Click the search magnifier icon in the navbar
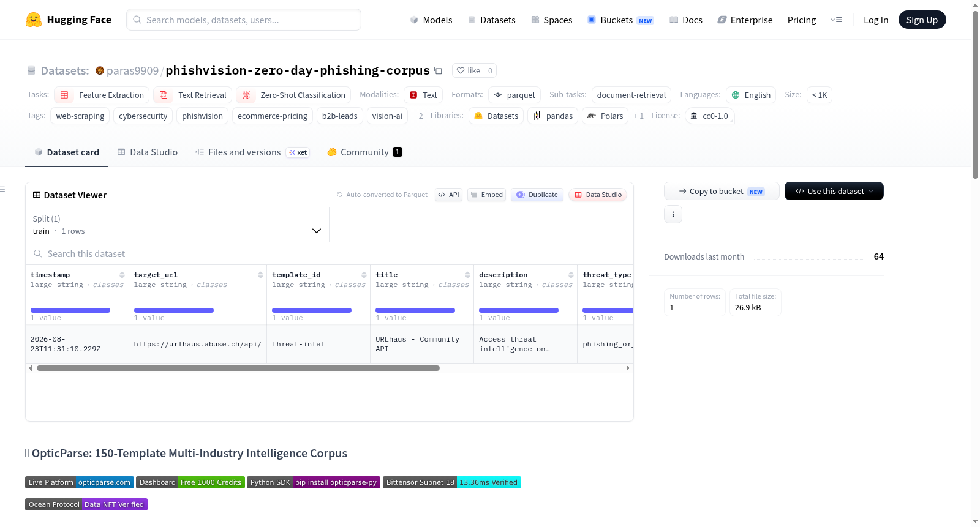980x527 pixels. (x=138, y=20)
